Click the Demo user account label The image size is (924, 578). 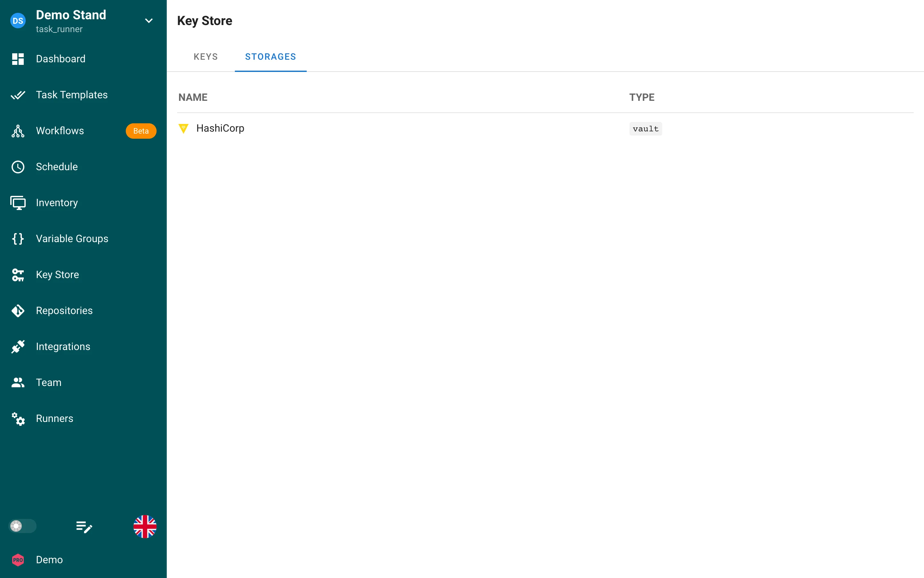49,560
